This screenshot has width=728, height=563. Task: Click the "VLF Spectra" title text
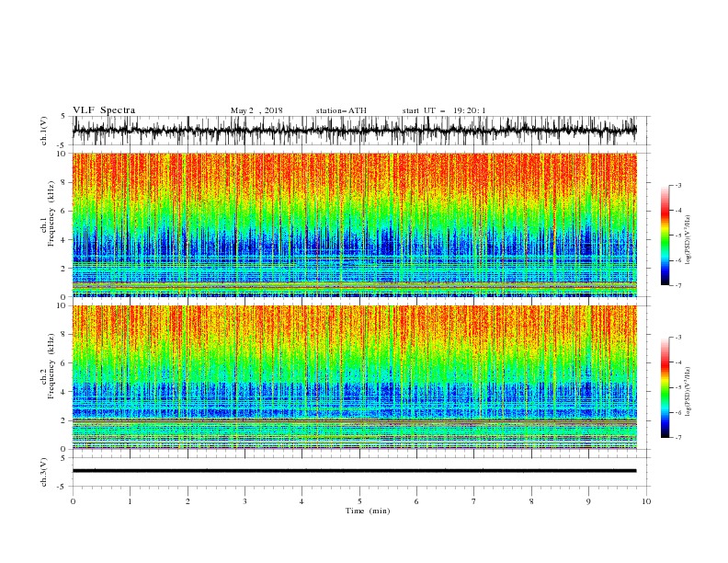104,110
